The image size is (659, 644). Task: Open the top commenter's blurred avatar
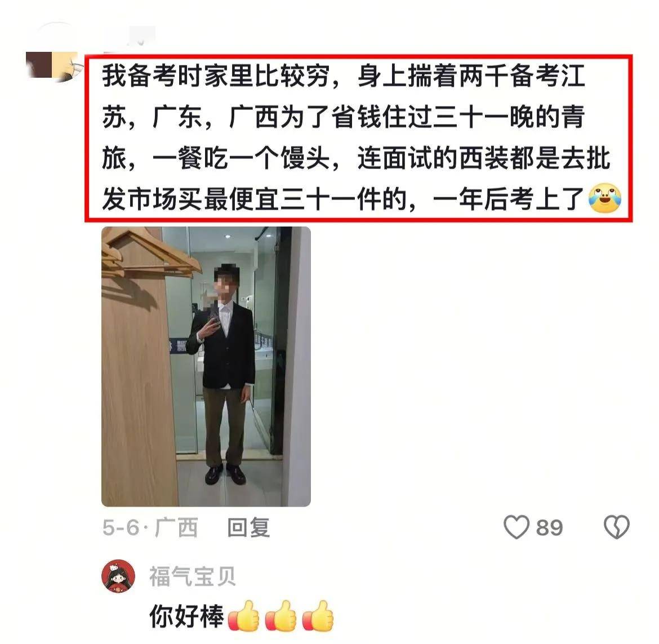pyautogui.click(x=54, y=65)
